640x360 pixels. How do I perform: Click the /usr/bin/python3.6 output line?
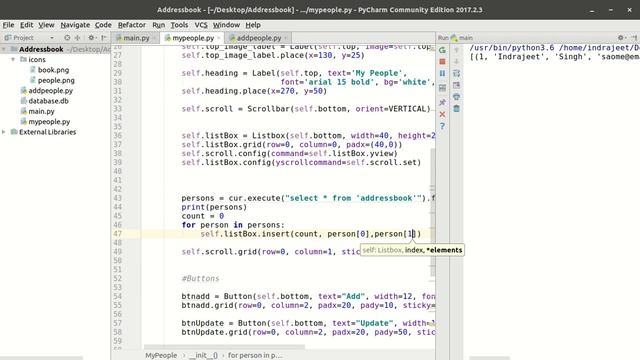pyautogui.click(x=554, y=48)
